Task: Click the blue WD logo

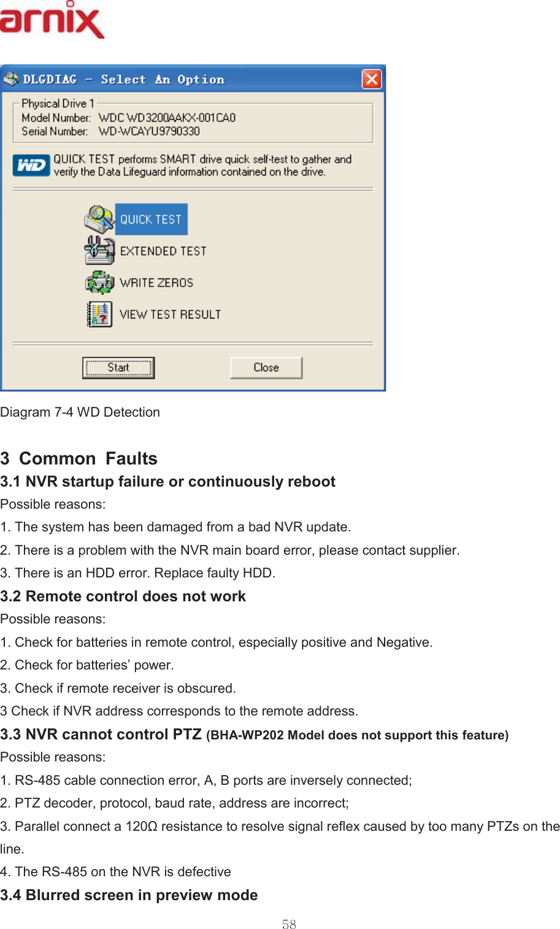Action: pyautogui.click(x=31, y=165)
